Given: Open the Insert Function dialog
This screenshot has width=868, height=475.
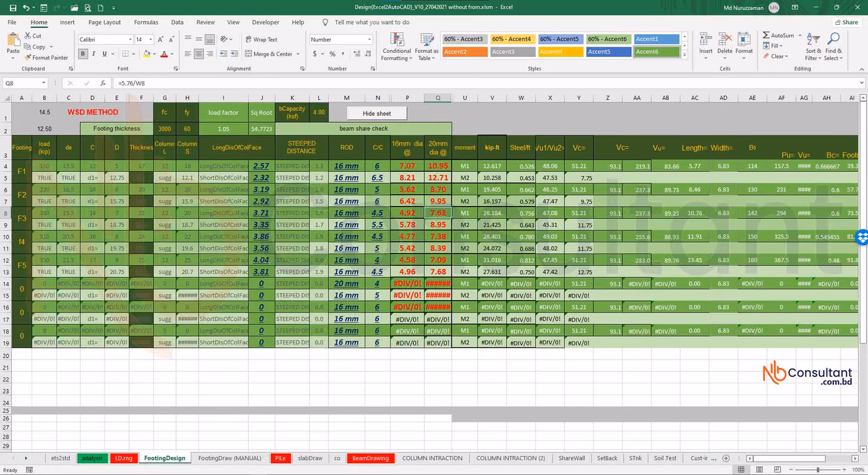Looking at the screenshot, I should coord(103,83).
